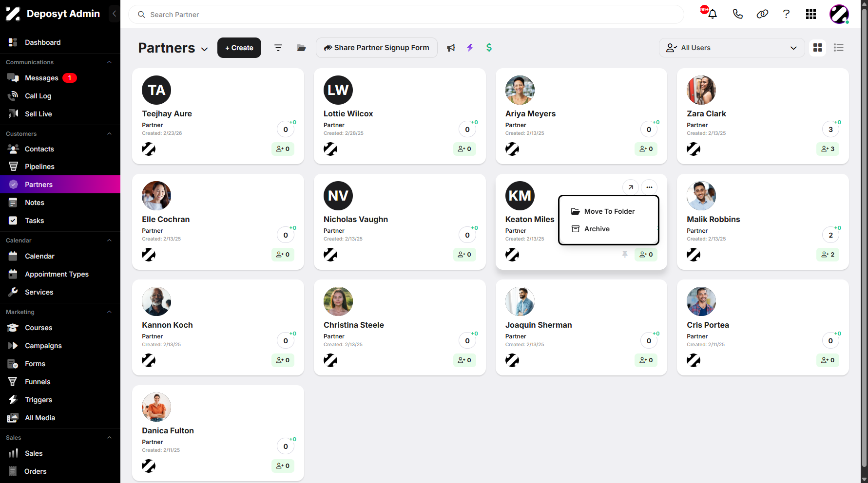
Task: Collapse the sidebar with the chevron
Action: pyautogui.click(x=114, y=14)
